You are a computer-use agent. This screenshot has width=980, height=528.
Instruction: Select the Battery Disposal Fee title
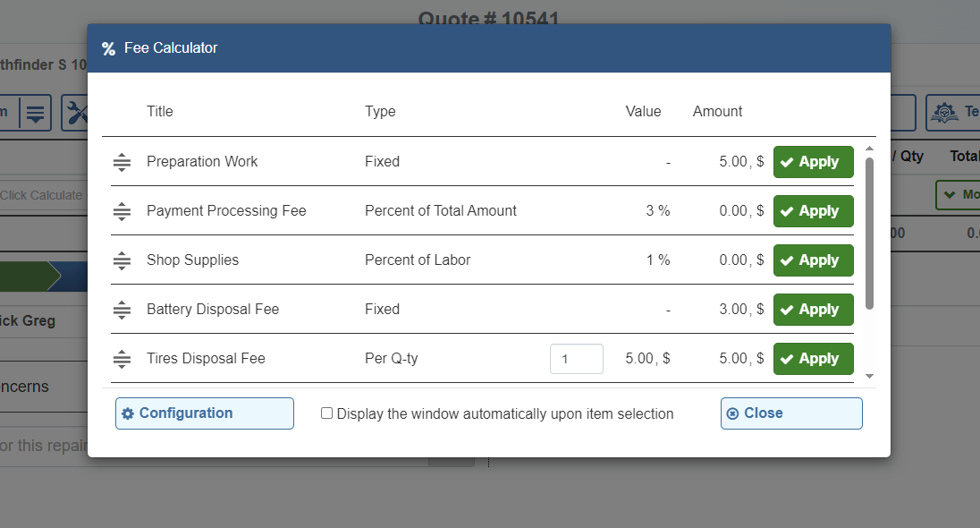[213, 309]
